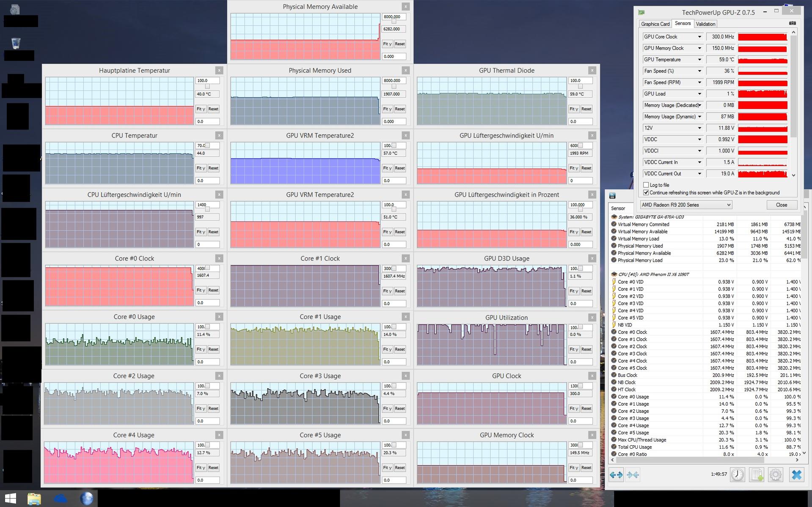Click the HWiNFO log file icon
The width and height of the screenshot is (812, 507).
(757, 474)
